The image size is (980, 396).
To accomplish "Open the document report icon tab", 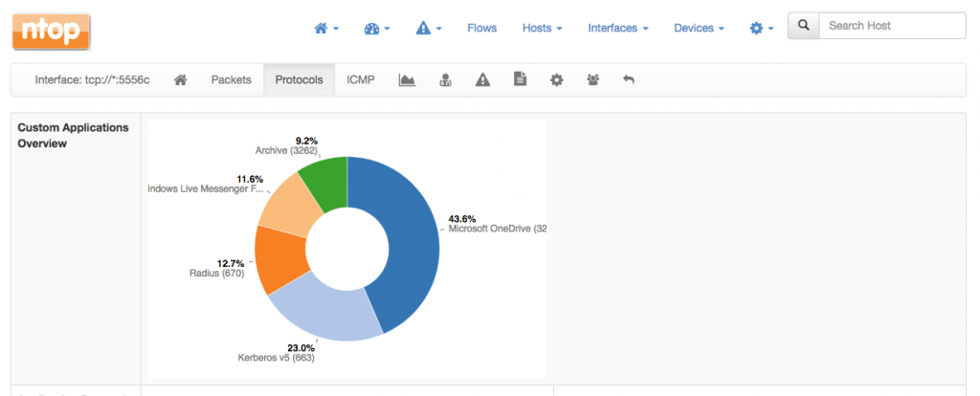I will (x=520, y=80).
